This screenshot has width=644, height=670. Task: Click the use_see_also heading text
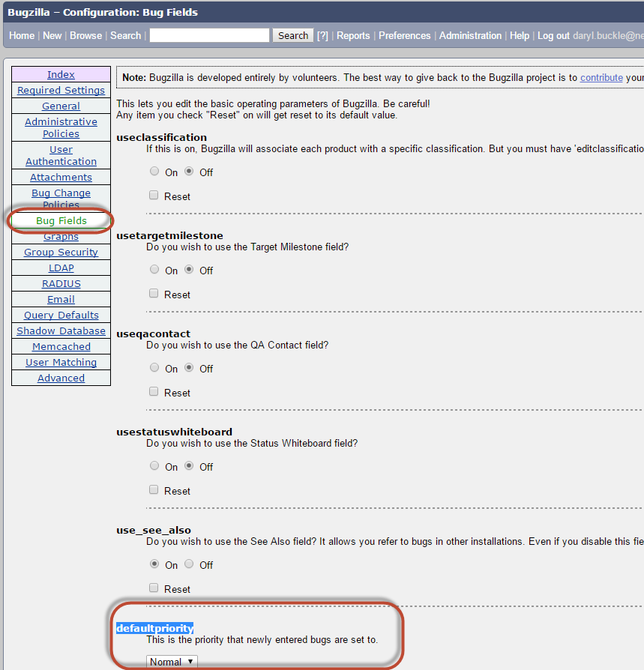(x=154, y=531)
